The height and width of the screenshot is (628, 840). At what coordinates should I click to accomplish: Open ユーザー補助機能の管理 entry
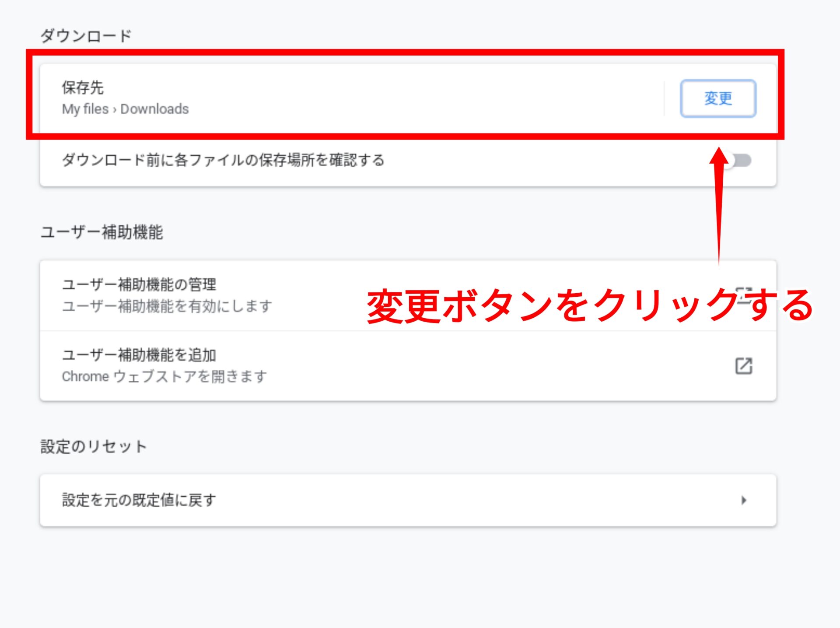[139, 285]
